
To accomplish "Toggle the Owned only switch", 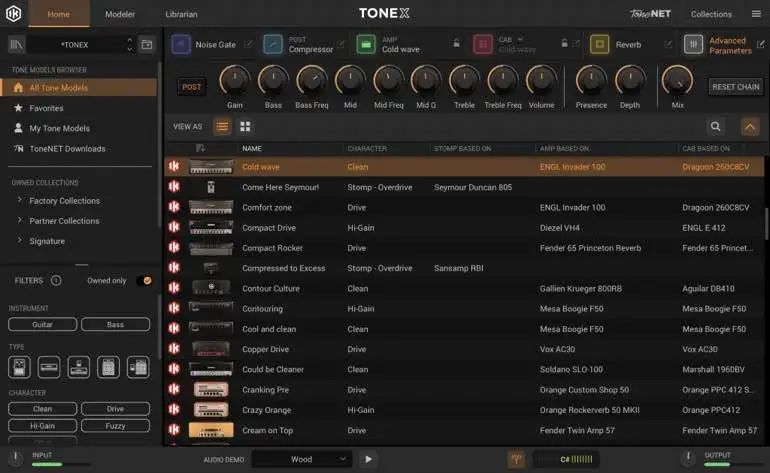I will coord(144,280).
